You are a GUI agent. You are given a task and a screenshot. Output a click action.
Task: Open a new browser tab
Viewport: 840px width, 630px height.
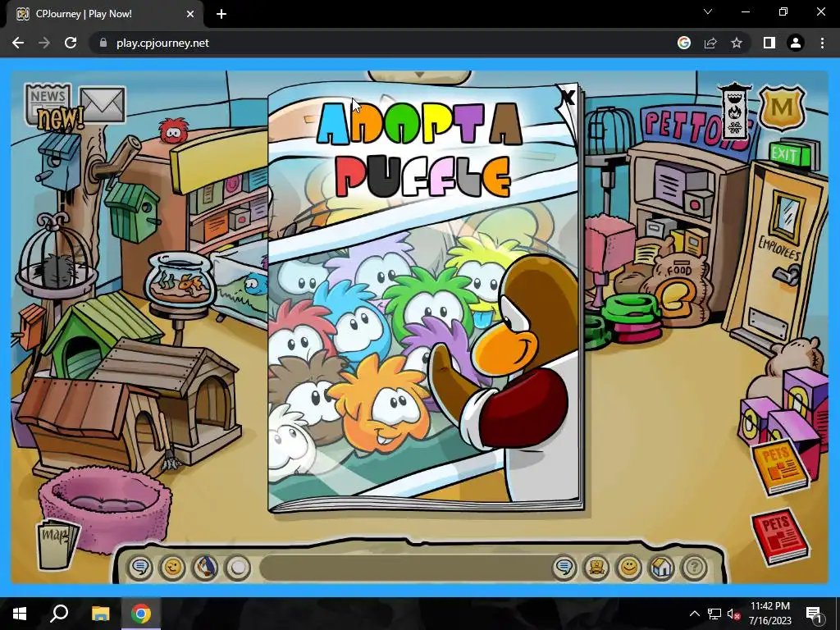point(221,15)
